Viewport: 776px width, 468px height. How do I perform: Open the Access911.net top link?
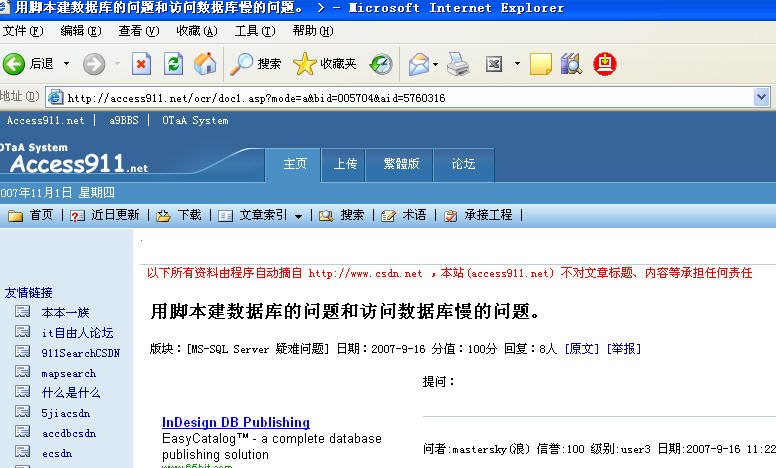[46, 120]
